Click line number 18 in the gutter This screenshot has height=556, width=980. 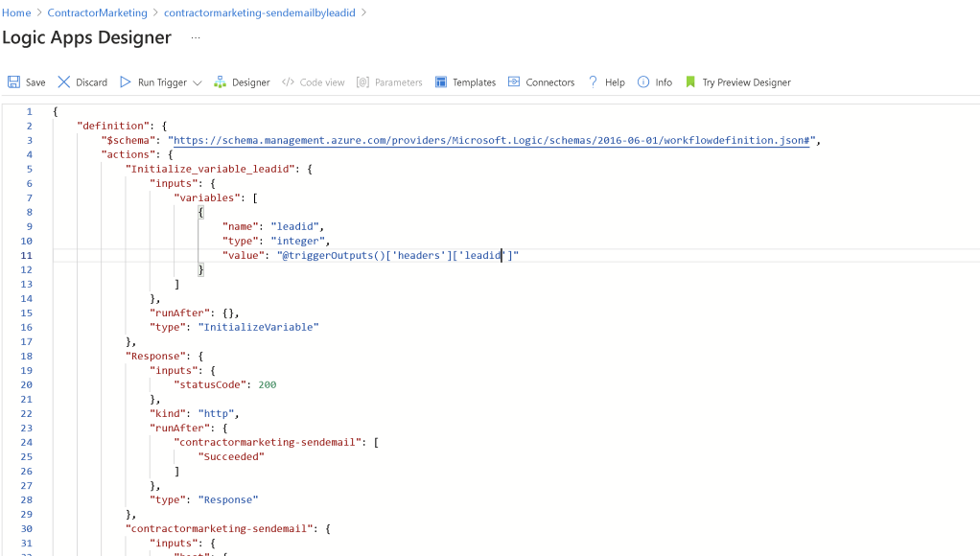26,356
